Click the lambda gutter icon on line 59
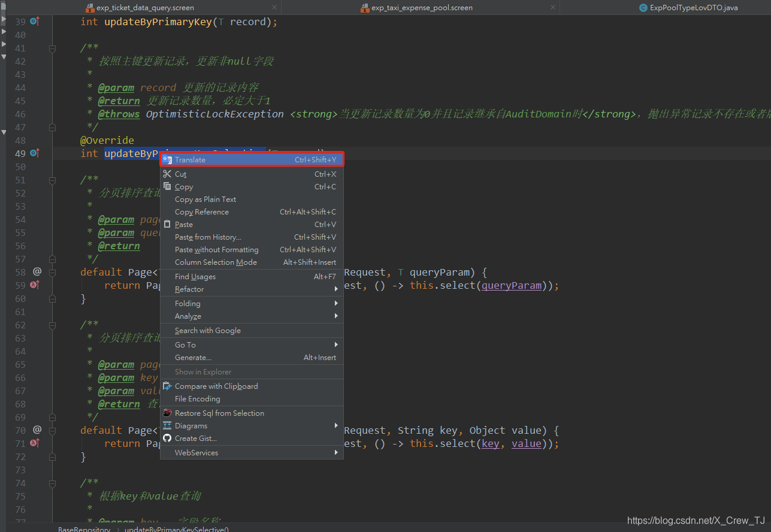The image size is (771, 532). pos(35,285)
